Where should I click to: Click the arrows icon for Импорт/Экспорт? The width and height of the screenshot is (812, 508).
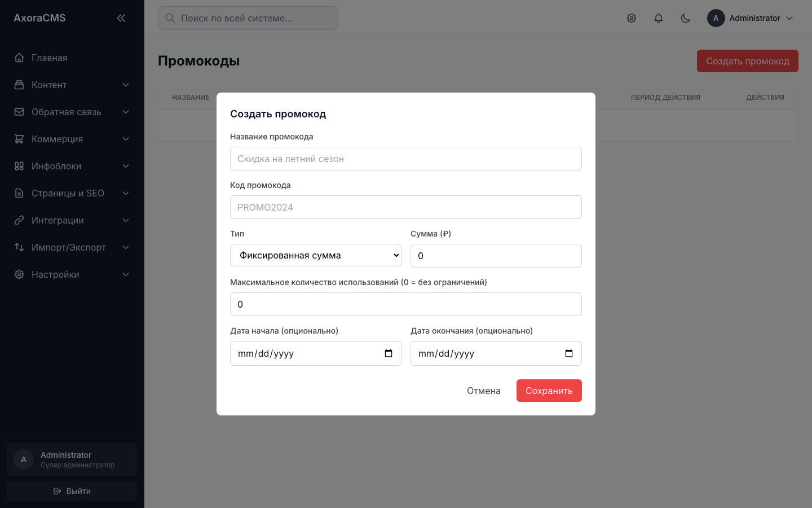19,247
